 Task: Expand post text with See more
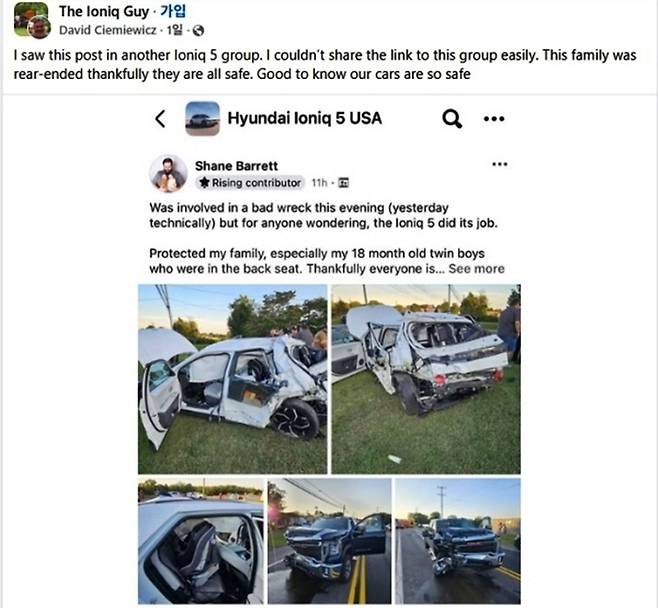(476, 269)
